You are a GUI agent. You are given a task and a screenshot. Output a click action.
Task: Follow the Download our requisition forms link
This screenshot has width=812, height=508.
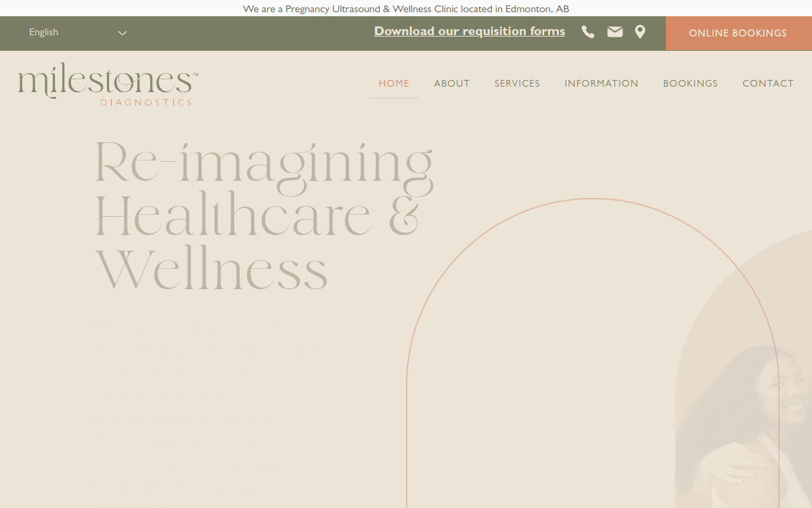click(x=470, y=31)
